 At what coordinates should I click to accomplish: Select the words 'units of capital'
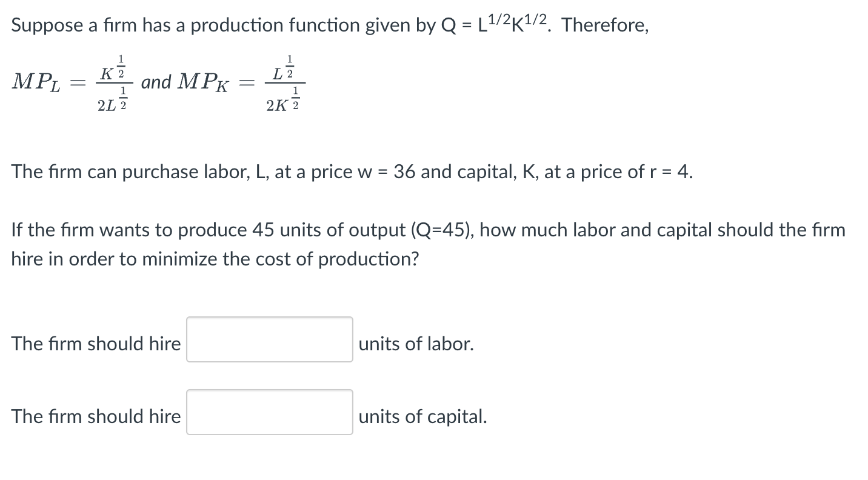pos(422,416)
